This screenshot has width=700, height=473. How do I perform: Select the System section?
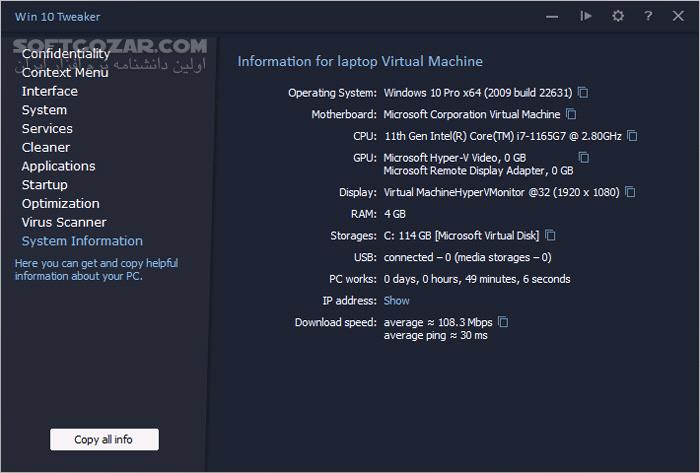click(44, 110)
